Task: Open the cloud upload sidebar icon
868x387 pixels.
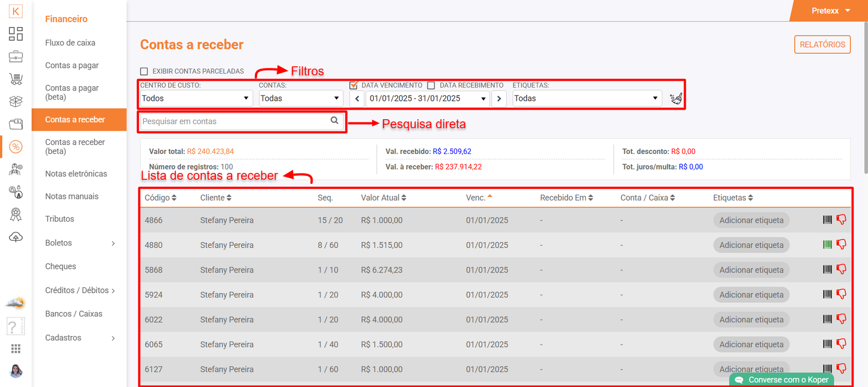Action: pyautogui.click(x=16, y=237)
